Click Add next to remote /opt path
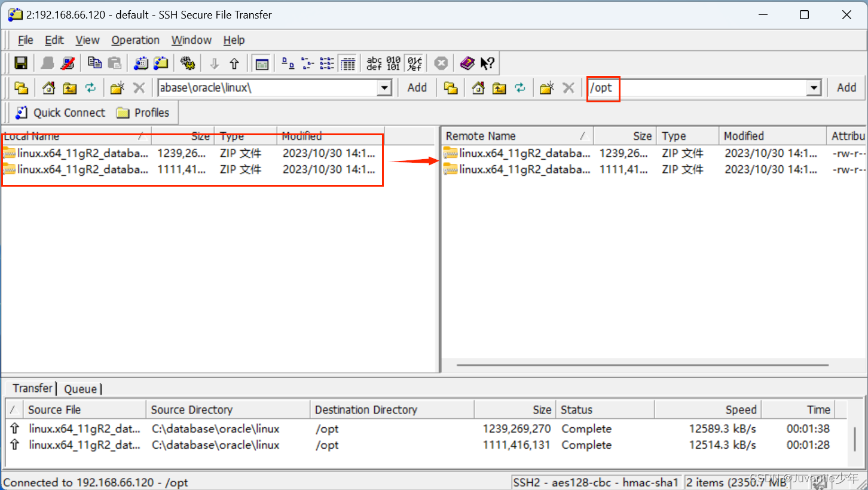 coord(846,88)
